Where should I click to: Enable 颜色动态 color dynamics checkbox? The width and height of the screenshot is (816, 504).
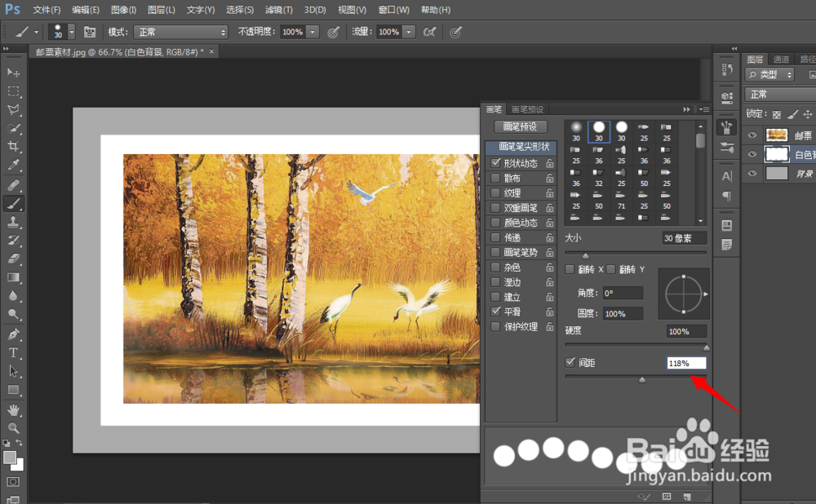pos(495,223)
